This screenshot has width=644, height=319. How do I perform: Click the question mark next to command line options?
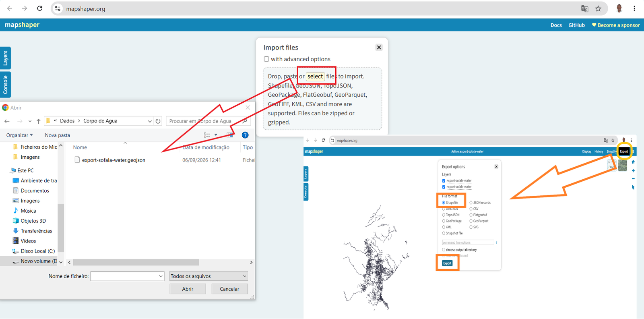[496, 242]
